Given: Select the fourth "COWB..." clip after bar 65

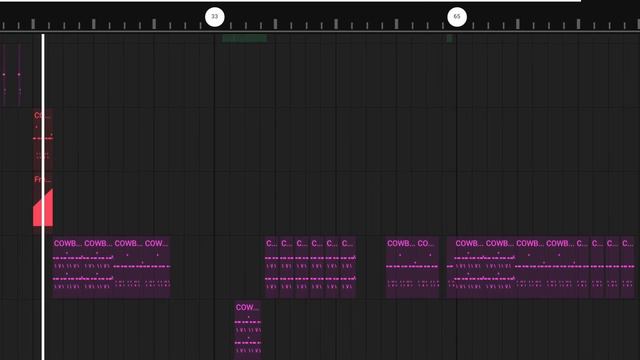Looking at the screenshot, I should click(560, 267).
